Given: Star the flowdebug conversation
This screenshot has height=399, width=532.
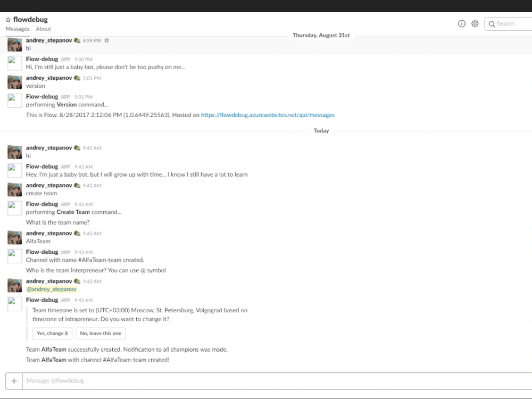Looking at the screenshot, I should [8, 20].
